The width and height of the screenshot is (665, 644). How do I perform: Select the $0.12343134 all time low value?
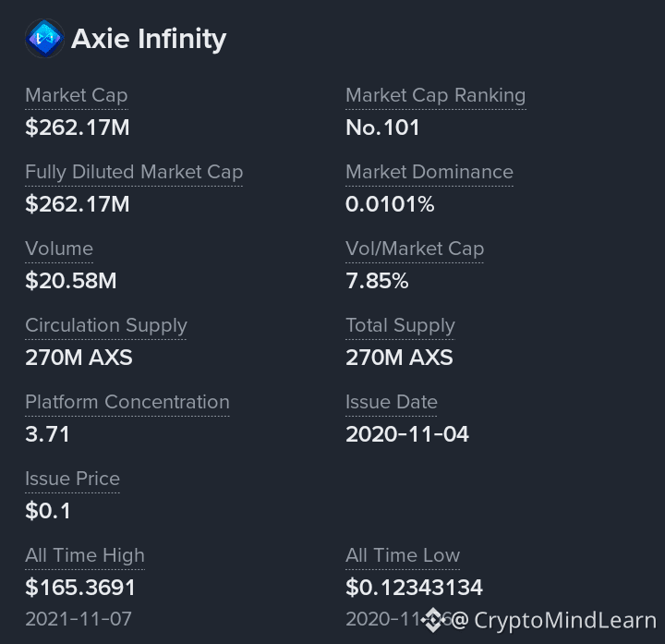click(415, 588)
